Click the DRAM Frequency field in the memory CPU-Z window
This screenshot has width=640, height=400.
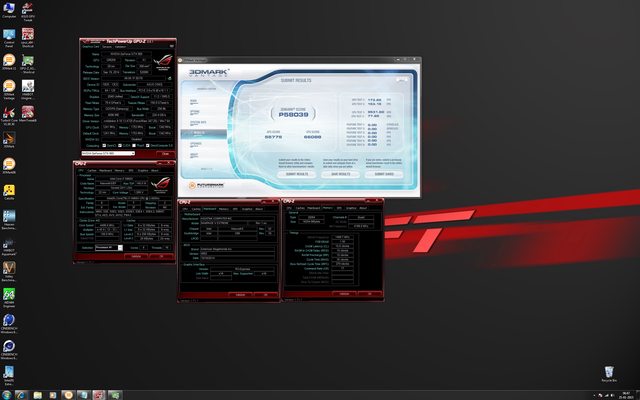(343, 237)
